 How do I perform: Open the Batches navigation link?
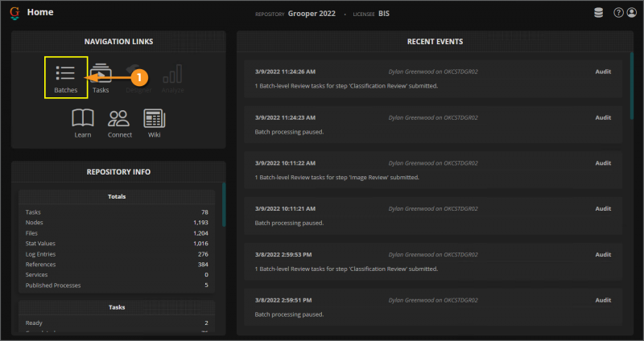click(66, 77)
